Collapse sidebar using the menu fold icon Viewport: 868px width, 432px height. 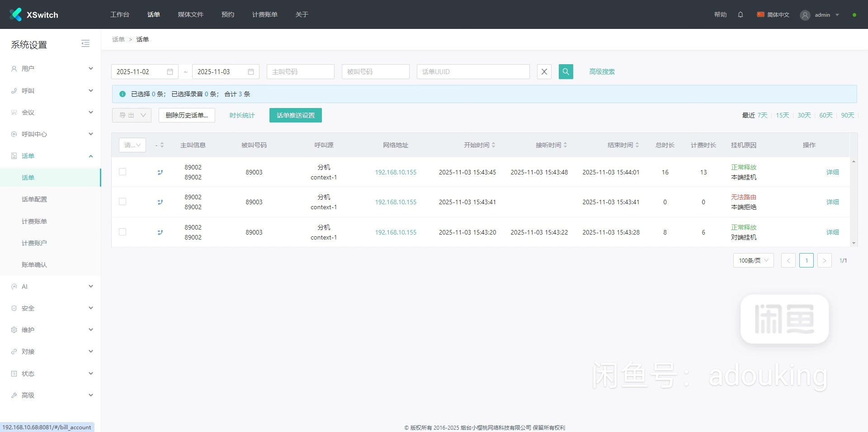click(x=85, y=44)
